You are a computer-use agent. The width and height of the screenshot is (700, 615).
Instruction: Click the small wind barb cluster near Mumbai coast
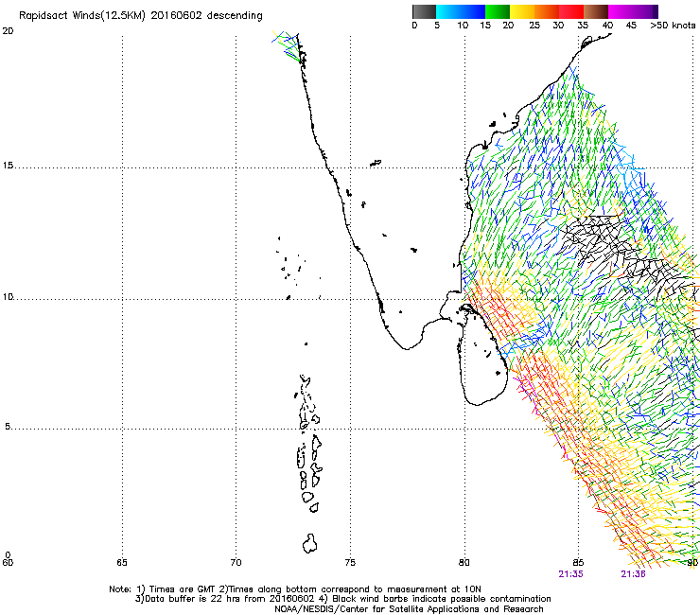coord(286,46)
